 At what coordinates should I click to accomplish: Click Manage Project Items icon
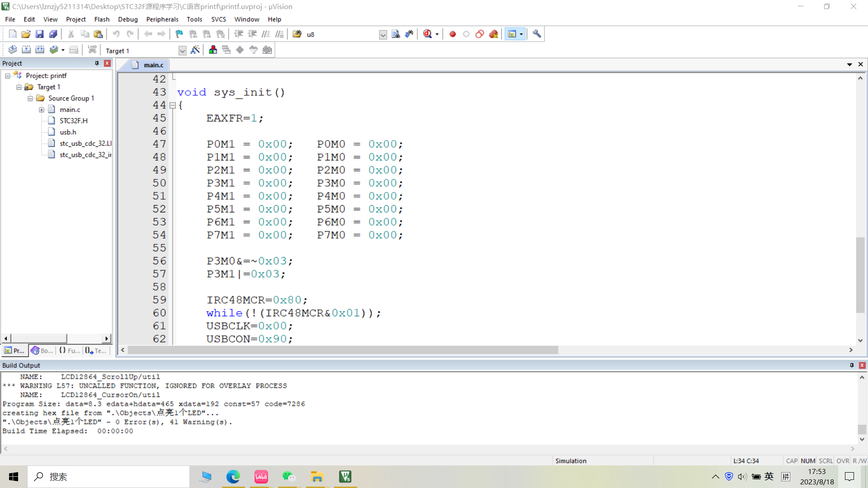213,50
